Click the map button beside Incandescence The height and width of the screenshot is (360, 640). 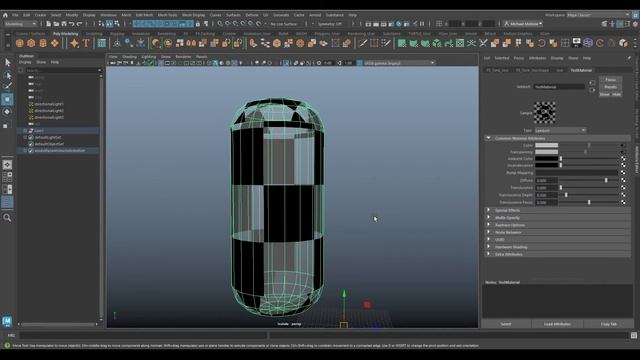(x=623, y=165)
